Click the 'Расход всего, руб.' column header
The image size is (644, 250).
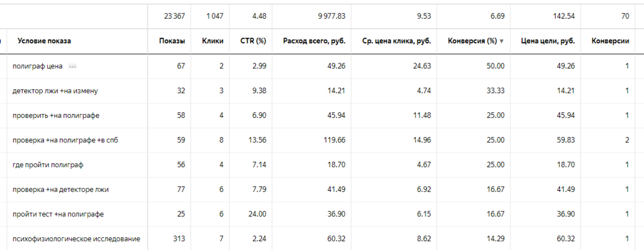tap(314, 41)
